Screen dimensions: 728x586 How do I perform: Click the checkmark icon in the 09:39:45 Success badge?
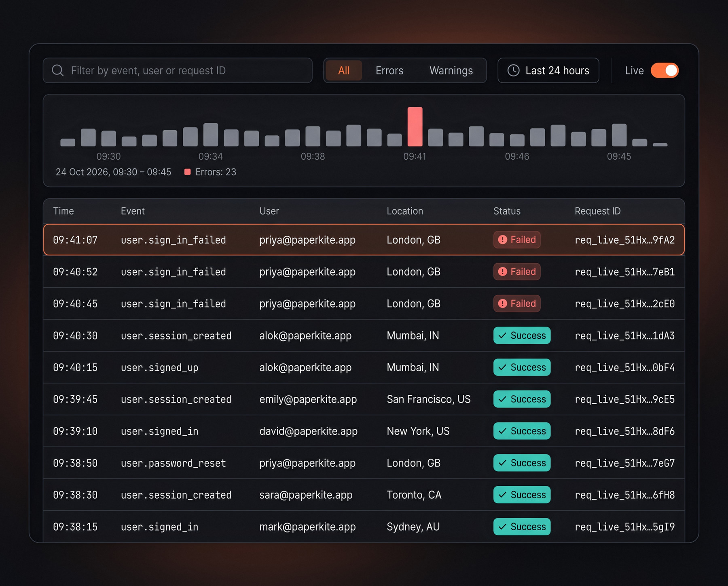pos(502,399)
